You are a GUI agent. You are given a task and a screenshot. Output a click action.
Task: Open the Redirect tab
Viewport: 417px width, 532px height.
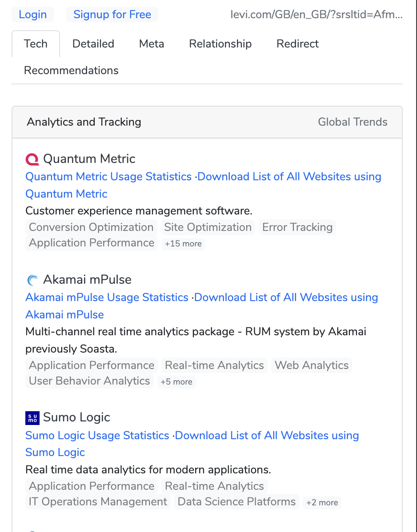point(297,44)
